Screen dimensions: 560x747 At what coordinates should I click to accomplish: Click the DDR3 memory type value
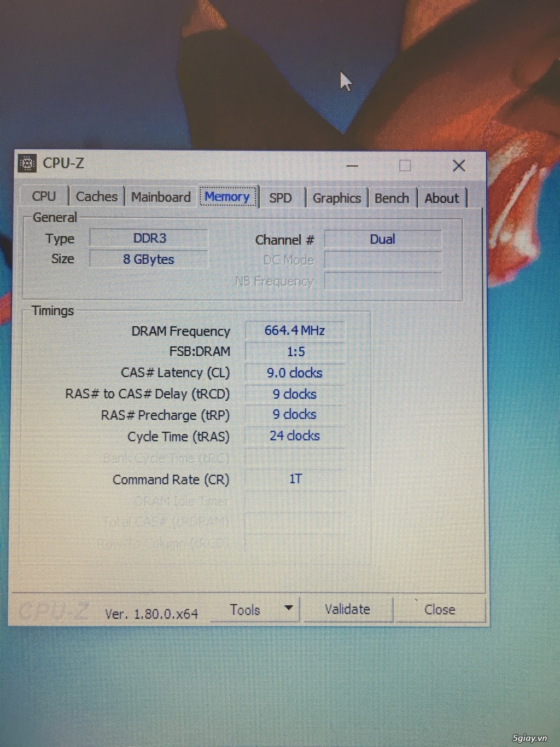(149, 239)
